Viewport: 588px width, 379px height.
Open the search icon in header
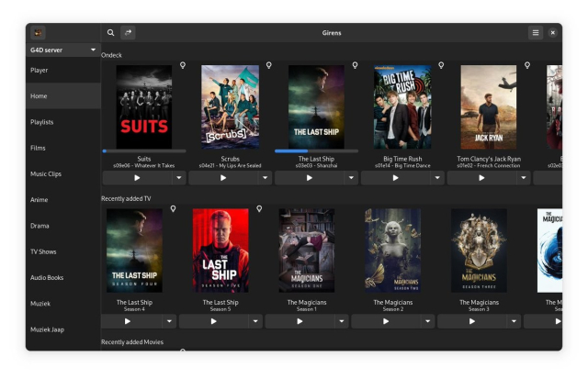110,33
